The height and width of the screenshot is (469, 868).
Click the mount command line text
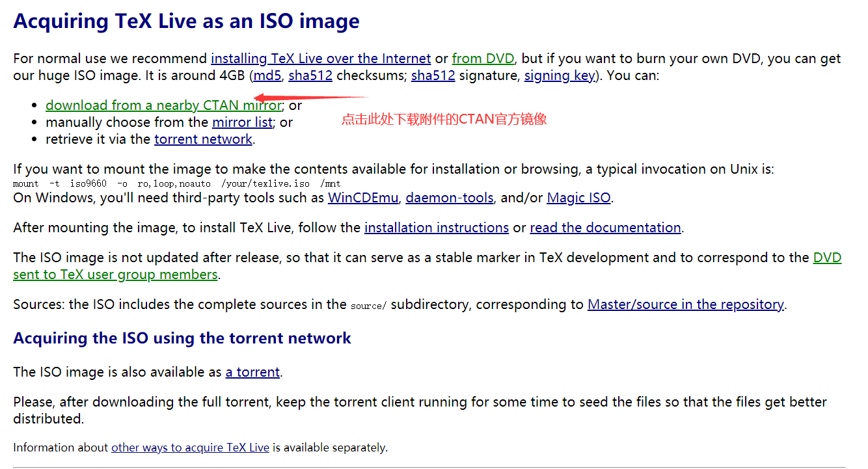point(176,183)
